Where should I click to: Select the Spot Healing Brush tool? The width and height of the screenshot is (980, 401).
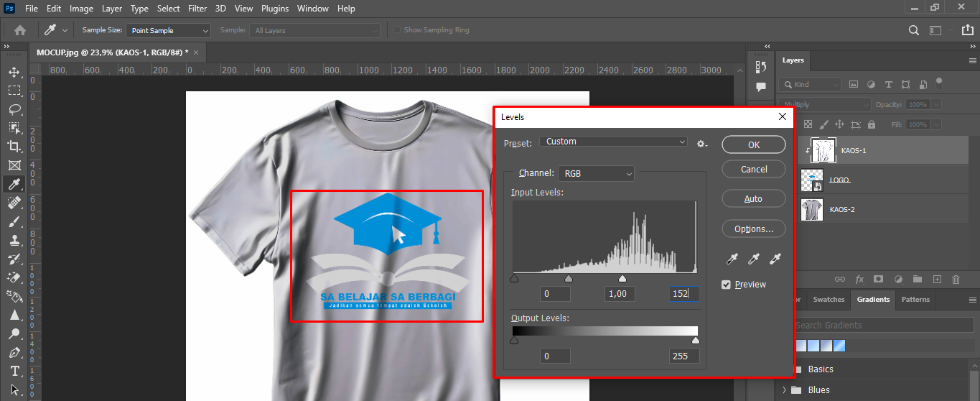pyautogui.click(x=14, y=203)
